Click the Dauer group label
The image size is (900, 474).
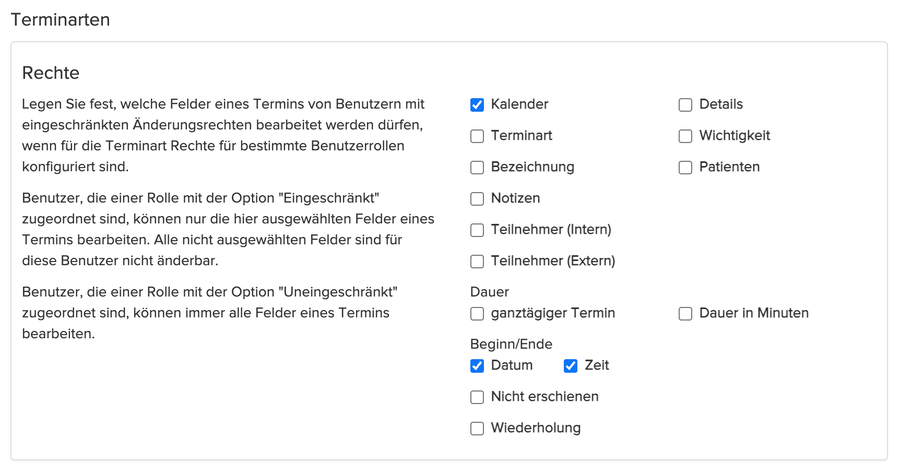pos(489,292)
